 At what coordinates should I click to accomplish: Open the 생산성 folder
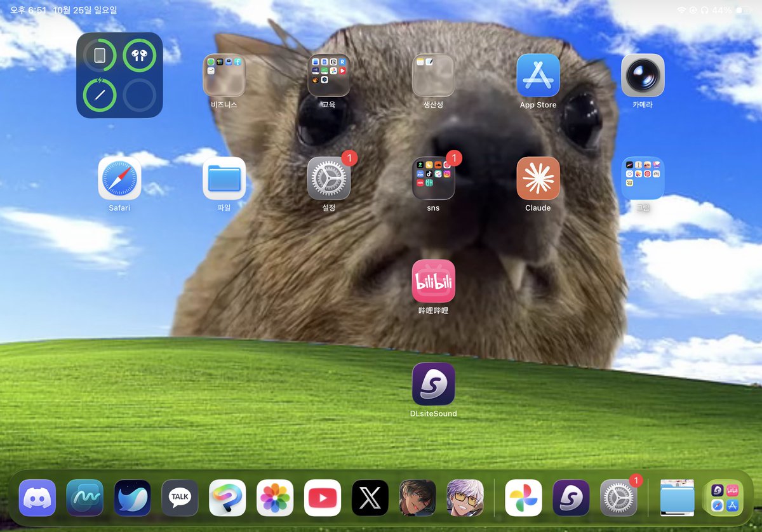tap(434, 76)
